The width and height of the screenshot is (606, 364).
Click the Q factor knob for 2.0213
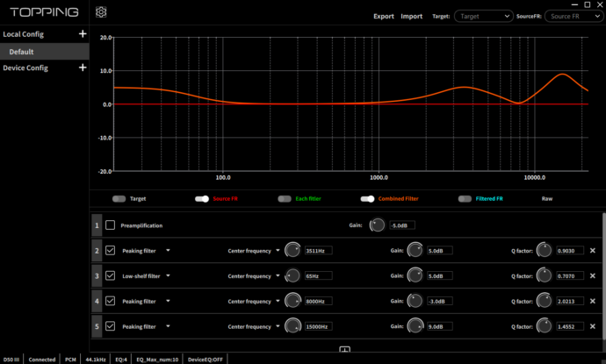[545, 301]
